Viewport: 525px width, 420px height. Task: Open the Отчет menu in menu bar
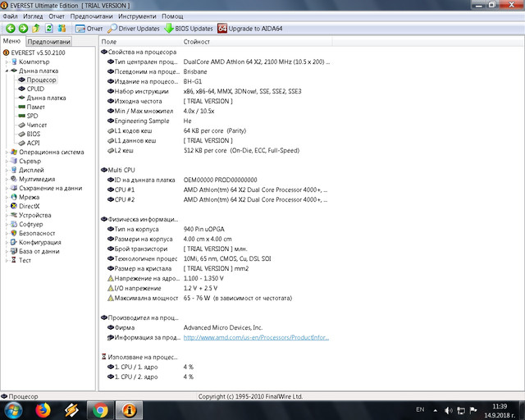(x=57, y=16)
